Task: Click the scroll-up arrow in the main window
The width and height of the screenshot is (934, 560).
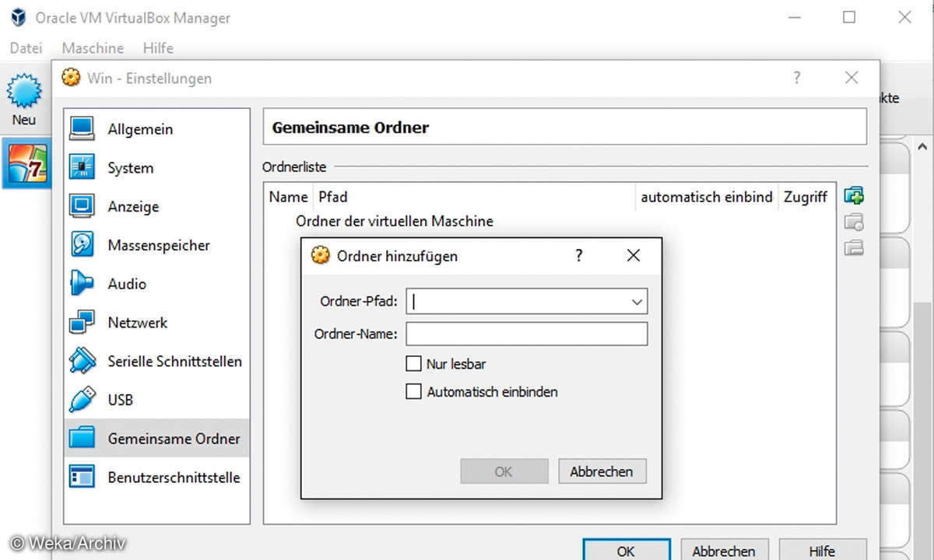Action: (923, 146)
